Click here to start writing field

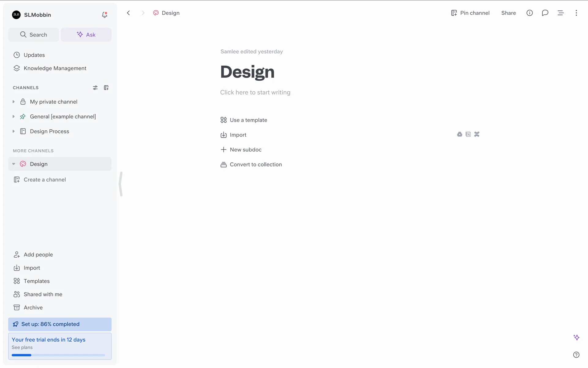[x=255, y=92]
